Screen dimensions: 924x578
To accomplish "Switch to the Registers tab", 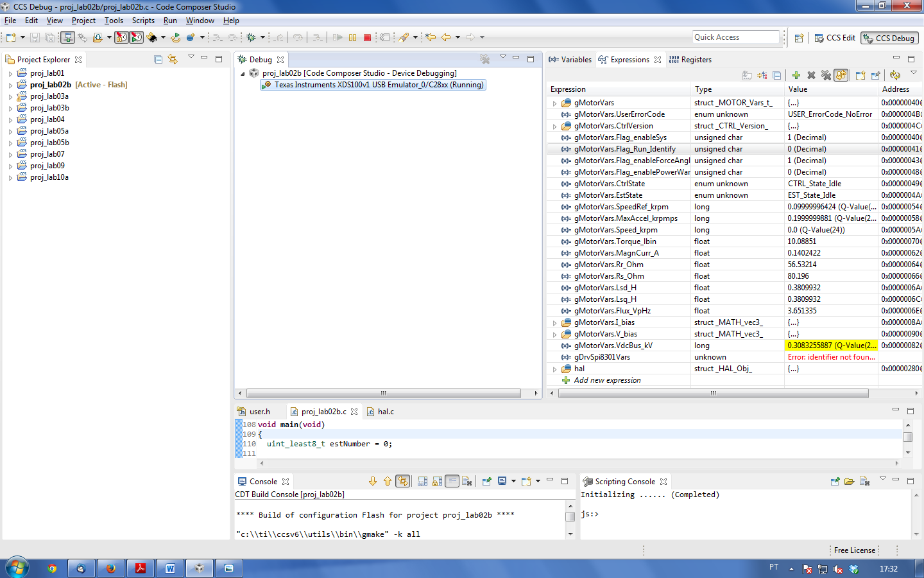I will [690, 60].
